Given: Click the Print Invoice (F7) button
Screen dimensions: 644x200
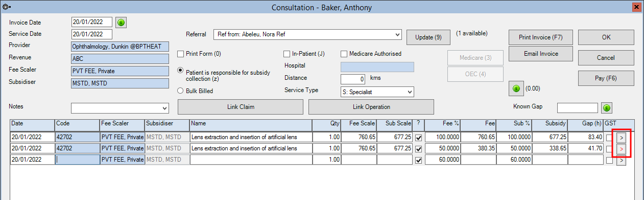Looking at the screenshot, I should pos(540,37).
